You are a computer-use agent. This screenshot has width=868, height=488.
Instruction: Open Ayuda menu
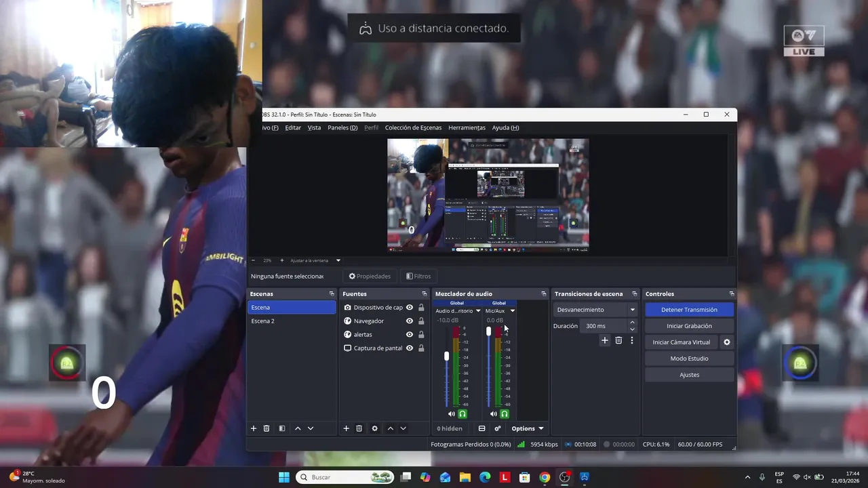(x=505, y=127)
